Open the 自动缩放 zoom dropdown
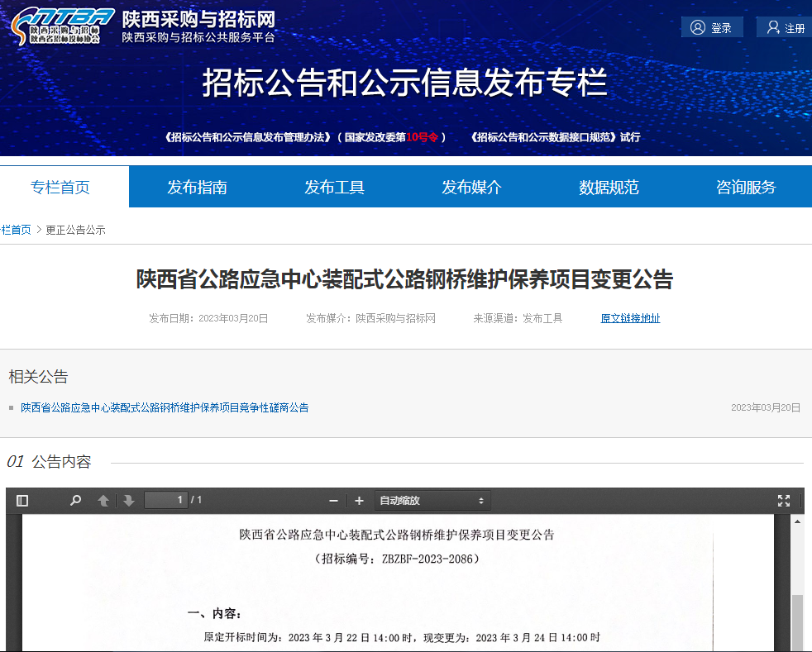Screen dimensions: 812x652 pos(432,501)
